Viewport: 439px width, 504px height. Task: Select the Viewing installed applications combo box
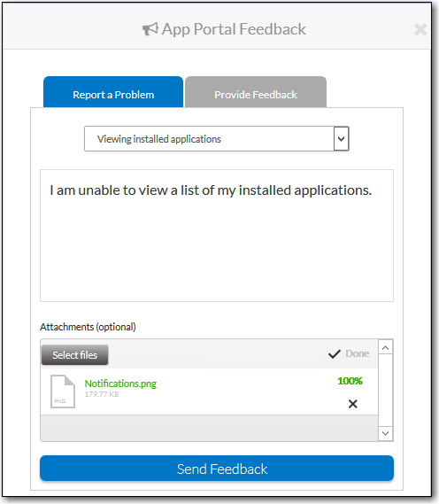click(217, 139)
